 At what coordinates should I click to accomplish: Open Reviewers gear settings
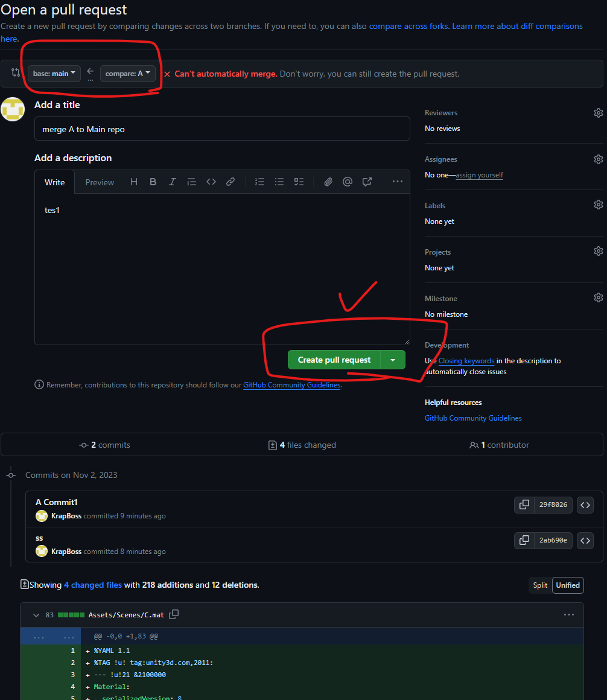click(x=598, y=113)
